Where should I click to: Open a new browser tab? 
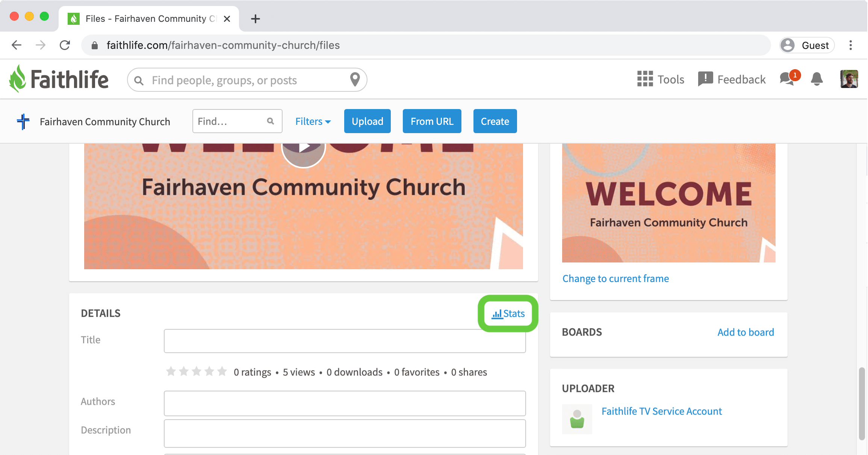tap(256, 19)
